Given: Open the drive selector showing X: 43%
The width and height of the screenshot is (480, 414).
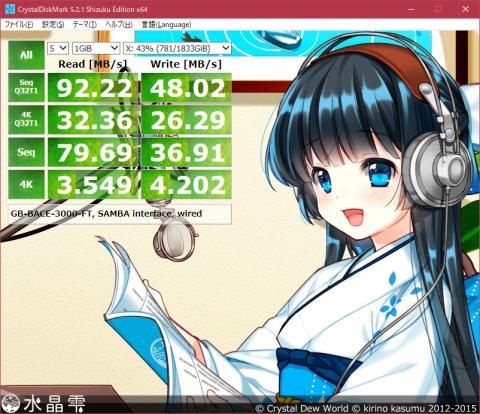Looking at the screenshot, I should pos(177,49).
